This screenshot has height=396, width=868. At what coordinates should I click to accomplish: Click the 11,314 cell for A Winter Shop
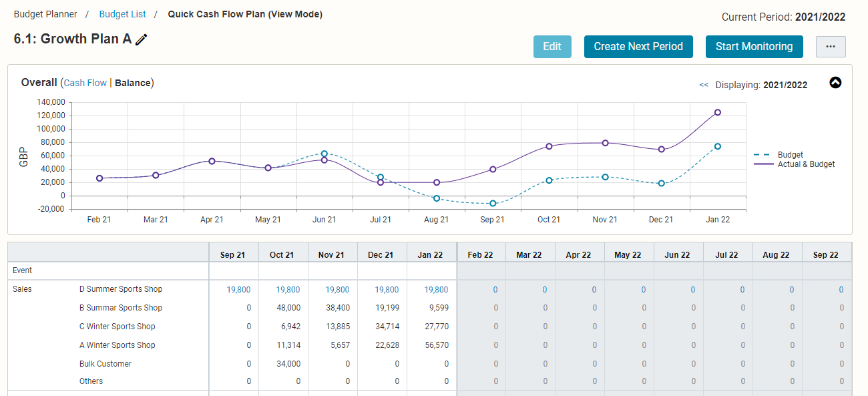click(289, 345)
